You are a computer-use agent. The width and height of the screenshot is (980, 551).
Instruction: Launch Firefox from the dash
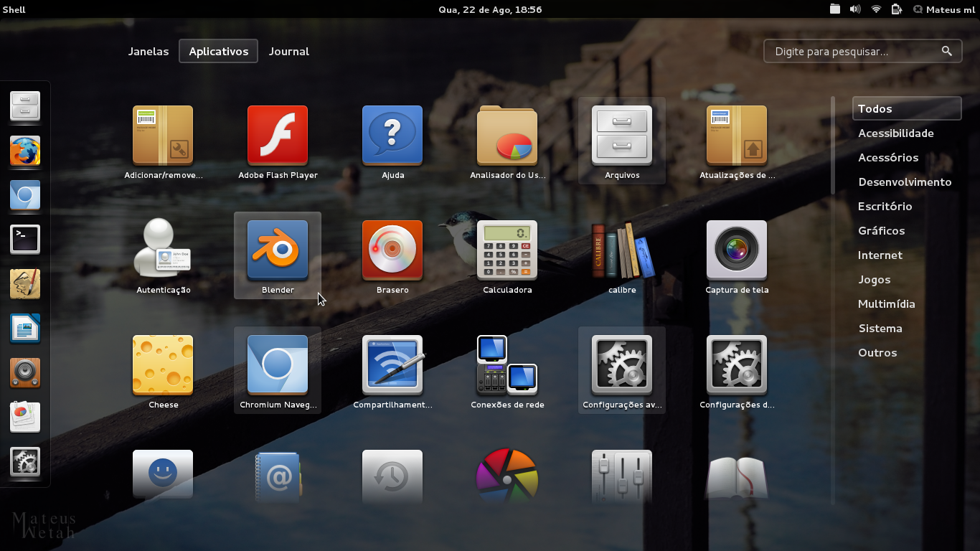25,151
